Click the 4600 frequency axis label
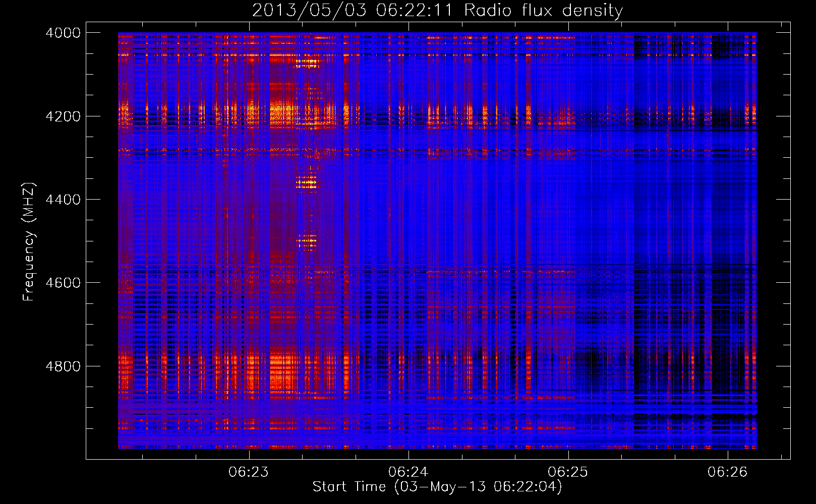Image resolution: width=816 pixels, height=504 pixels. [x=63, y=283]
